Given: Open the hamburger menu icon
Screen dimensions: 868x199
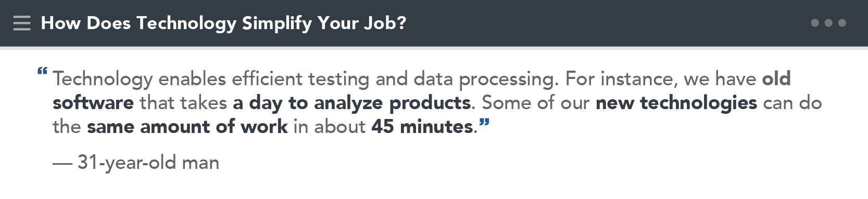Looking at the screenshot, I should point(22,23).
